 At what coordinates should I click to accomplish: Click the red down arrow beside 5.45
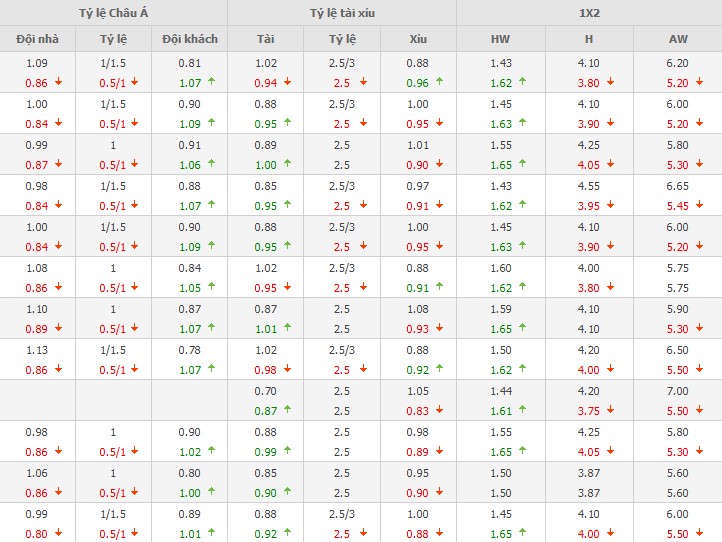(697, 206)
